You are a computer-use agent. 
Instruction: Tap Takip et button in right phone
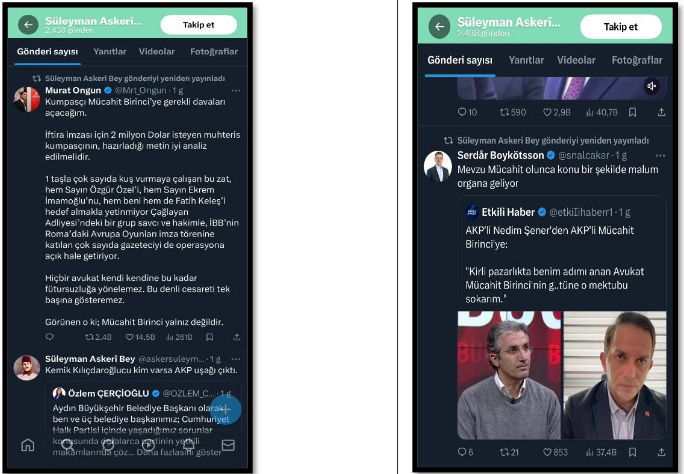pos(621,27)
